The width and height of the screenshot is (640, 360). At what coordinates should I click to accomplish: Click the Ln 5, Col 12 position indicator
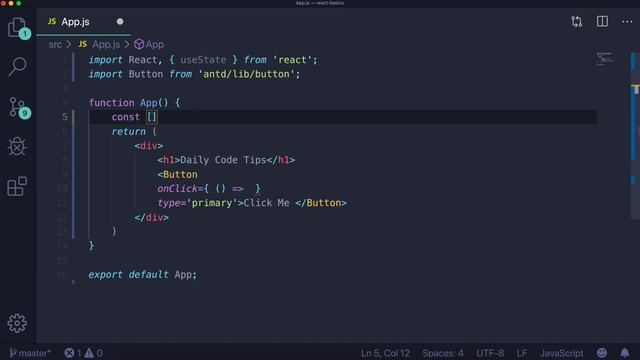[x=385, y=353]
